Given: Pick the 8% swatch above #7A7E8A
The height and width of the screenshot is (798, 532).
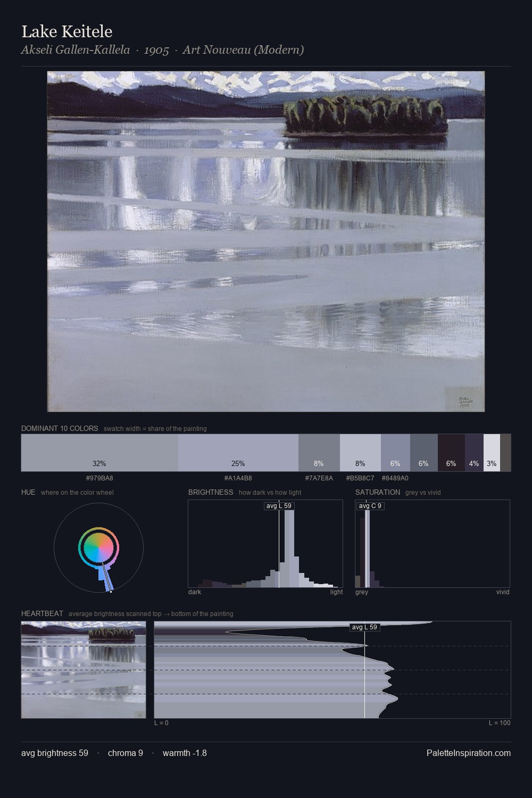Looking at the screenshot, I should click(319, 453).
